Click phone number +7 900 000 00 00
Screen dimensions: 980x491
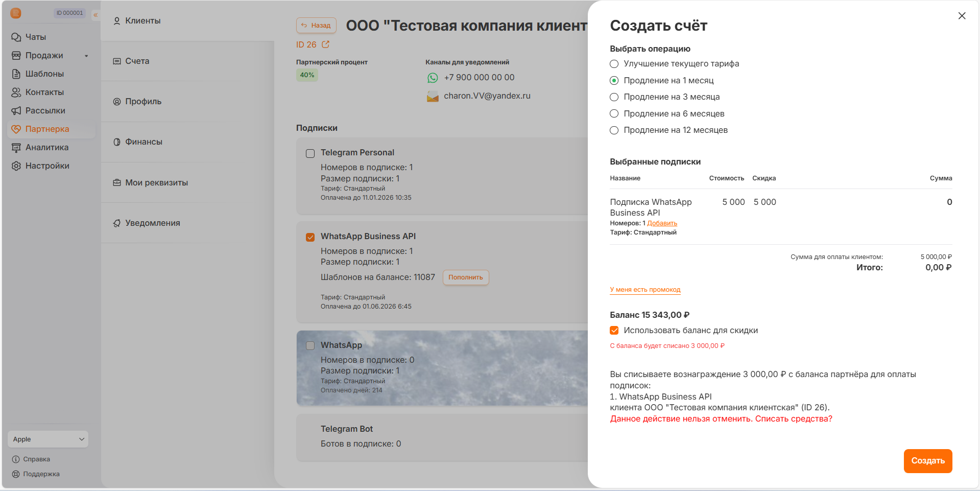[x=479, y=78]
